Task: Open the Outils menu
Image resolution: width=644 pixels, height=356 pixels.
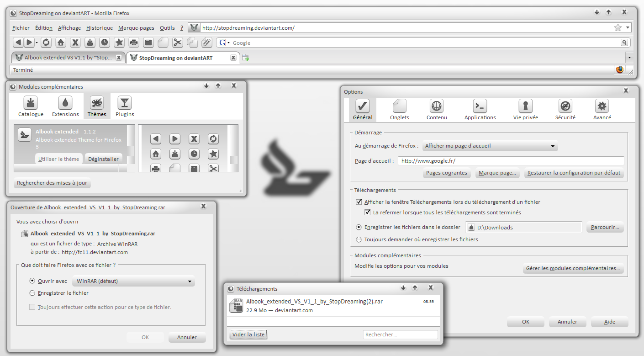Action: click(x=167, y=28)
